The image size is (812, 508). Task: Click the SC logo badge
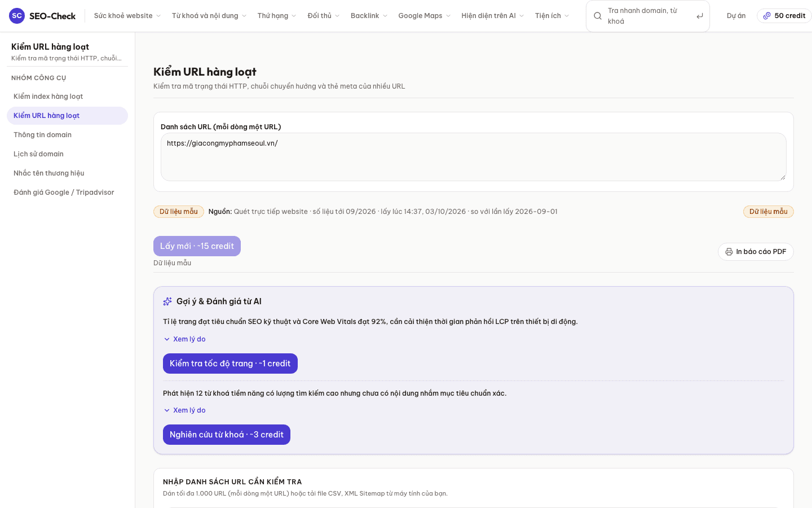tap(17, 16)
